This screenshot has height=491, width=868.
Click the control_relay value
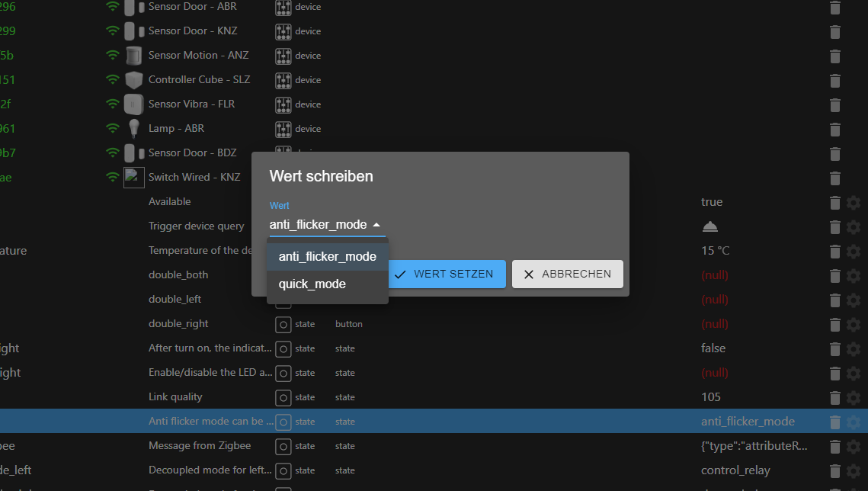(735, 470)
